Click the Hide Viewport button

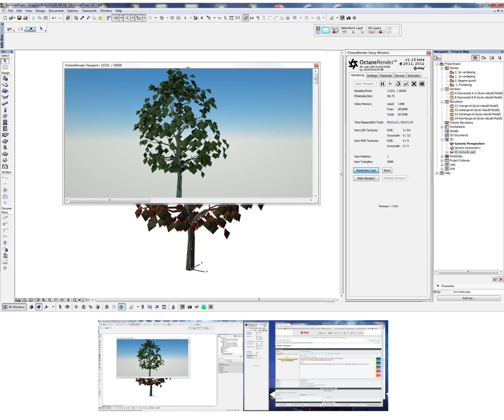(366, 178)
